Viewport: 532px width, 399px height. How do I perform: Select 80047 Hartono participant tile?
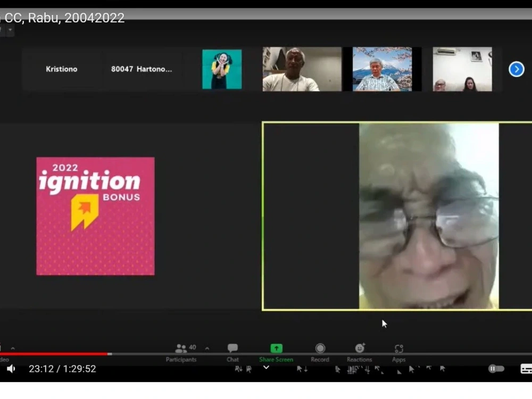(142, 69)
